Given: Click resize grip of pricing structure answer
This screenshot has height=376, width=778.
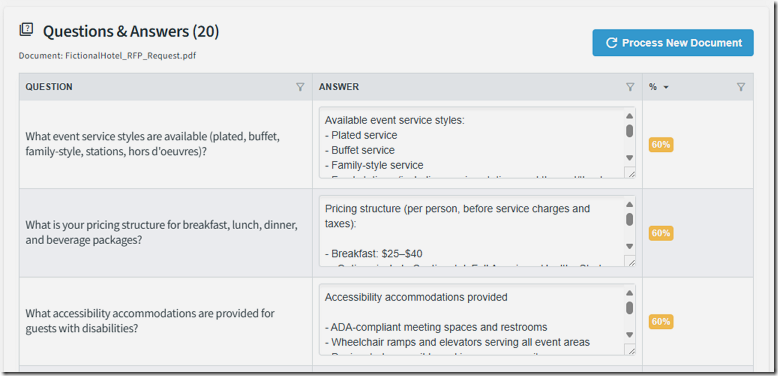Looking at the screenshot, I should [631, 262].
